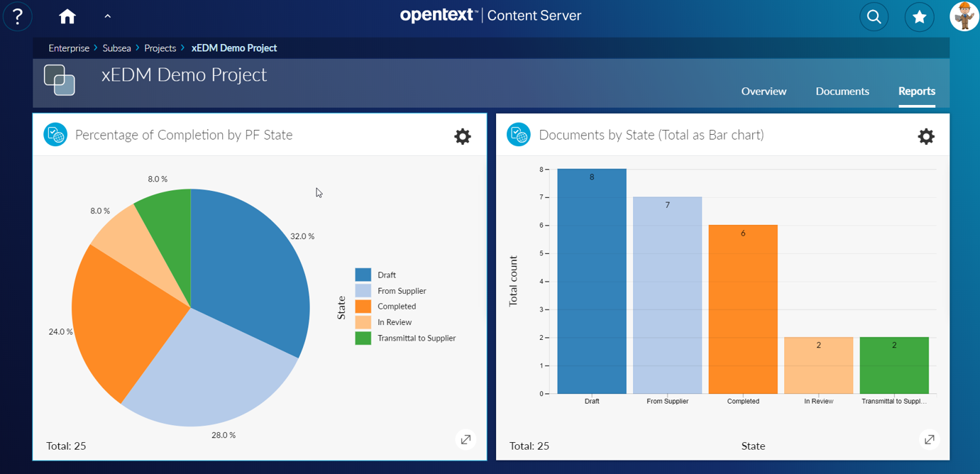Expand the caret next to Home

[108, 16]
